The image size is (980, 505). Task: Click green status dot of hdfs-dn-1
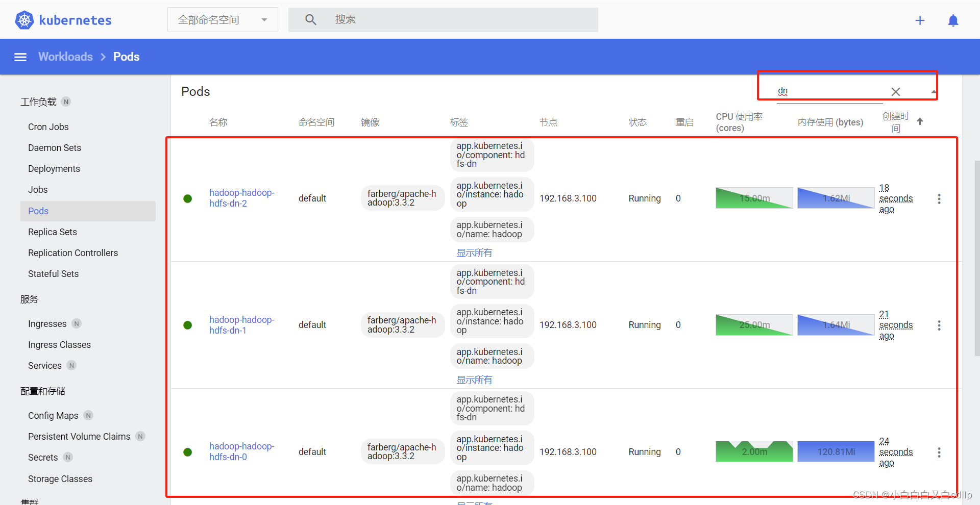(188, 325)
